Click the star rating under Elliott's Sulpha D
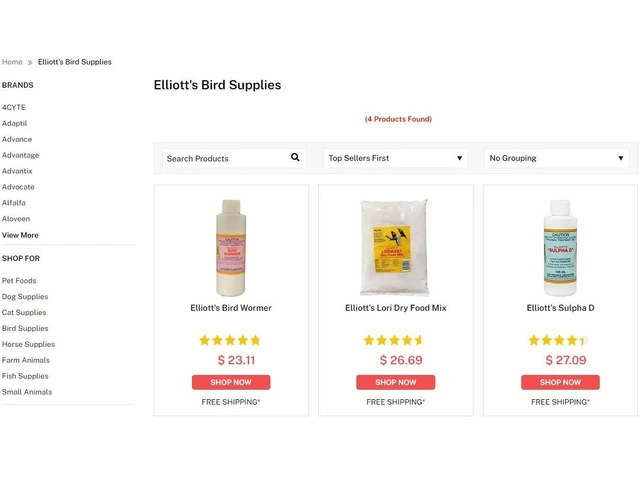Viewport: 640px width, 480px height. [x=559, y=340]
